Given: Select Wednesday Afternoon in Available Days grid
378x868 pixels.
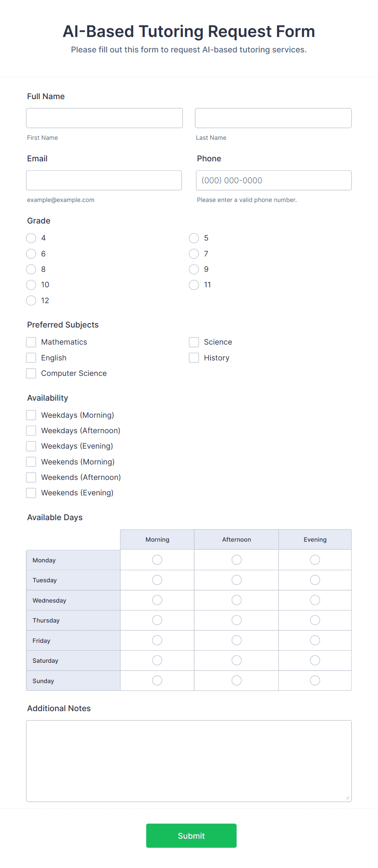Looking at the screenshot, I should click(236, 600).
